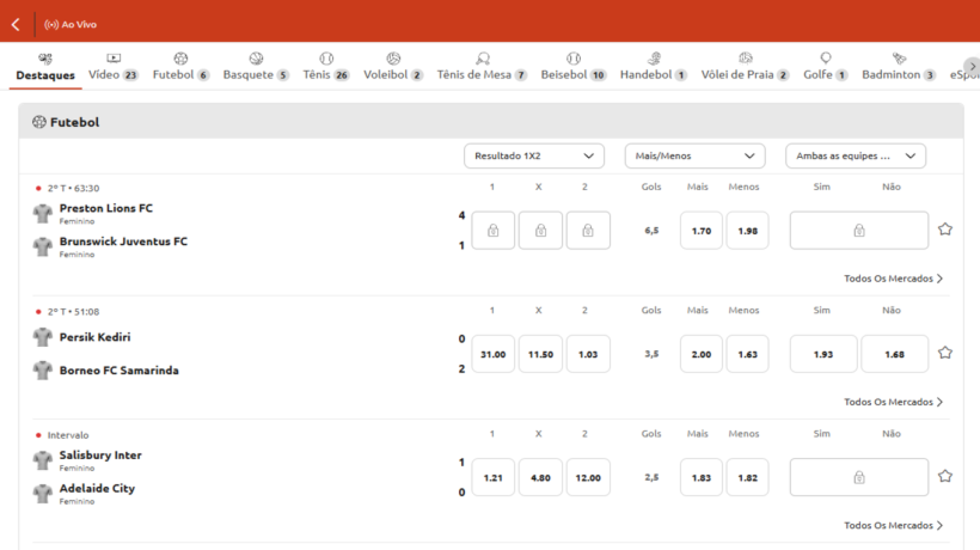Click the Ao Vivo live indicator
Screen dimensions: 980x550
(x=70, y=25)
